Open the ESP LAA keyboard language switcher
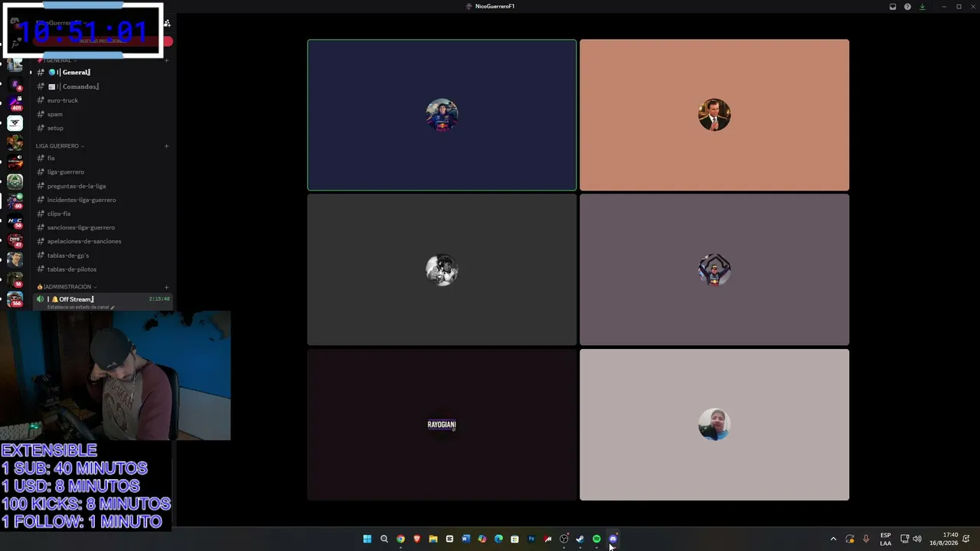Viewport: 980px width, 551px height. click(x=886, y=539)
